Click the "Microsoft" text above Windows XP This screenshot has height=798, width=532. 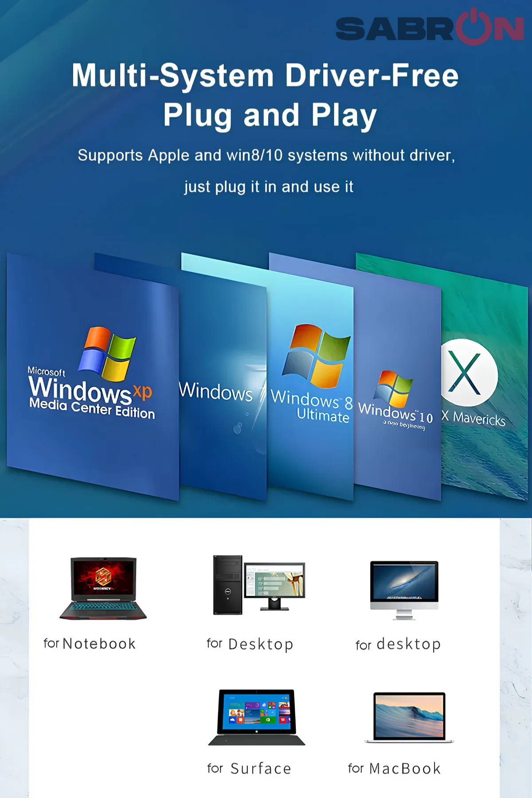pos(46,372)
